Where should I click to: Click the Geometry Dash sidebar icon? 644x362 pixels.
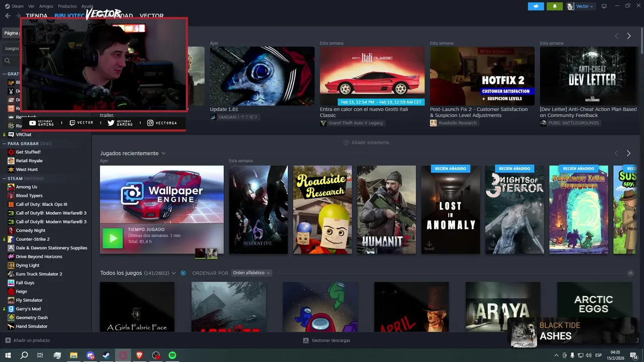coord(11,318)
